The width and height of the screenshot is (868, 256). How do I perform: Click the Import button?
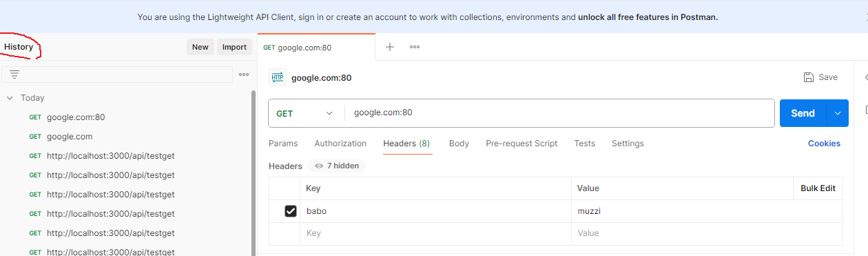(234, 47)
